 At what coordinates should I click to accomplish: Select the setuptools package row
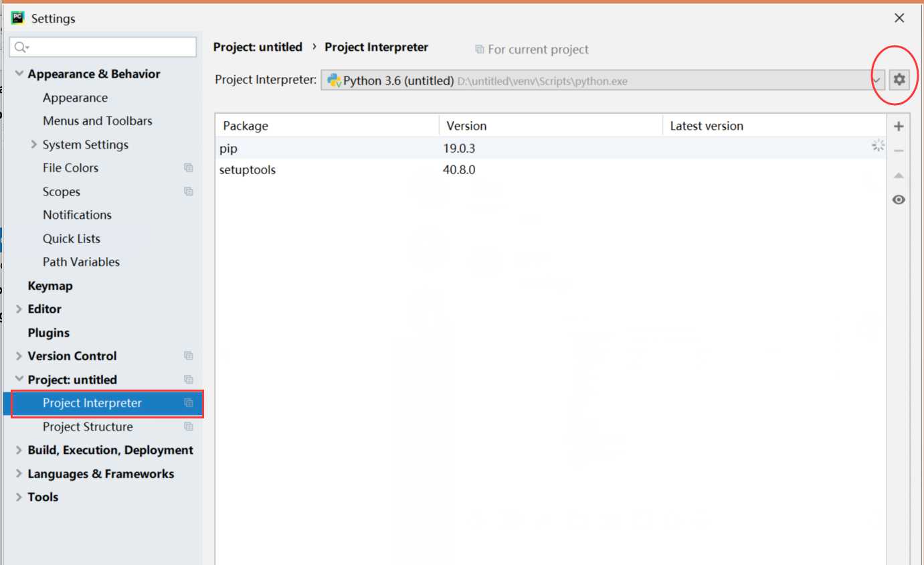pos(551,170)
